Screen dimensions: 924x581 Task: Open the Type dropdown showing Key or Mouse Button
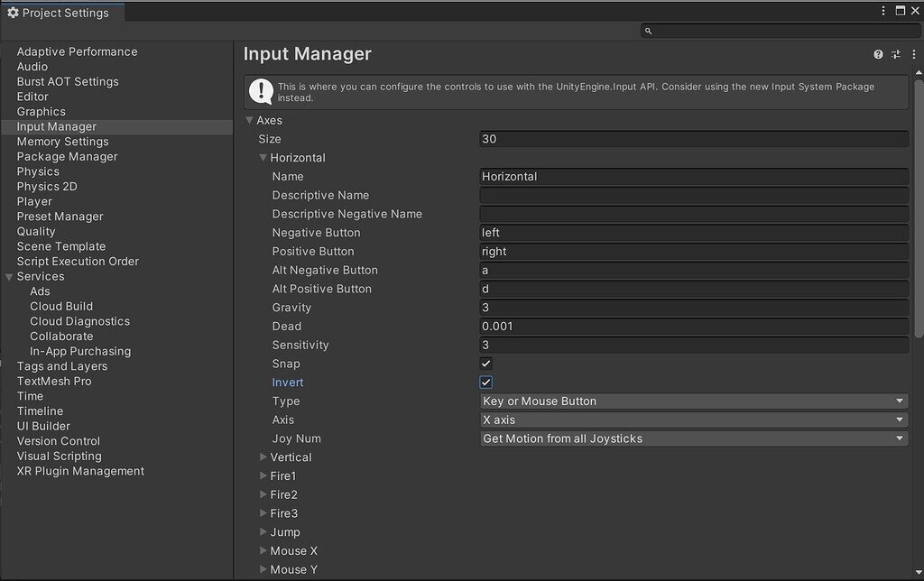tap(693, 401)
